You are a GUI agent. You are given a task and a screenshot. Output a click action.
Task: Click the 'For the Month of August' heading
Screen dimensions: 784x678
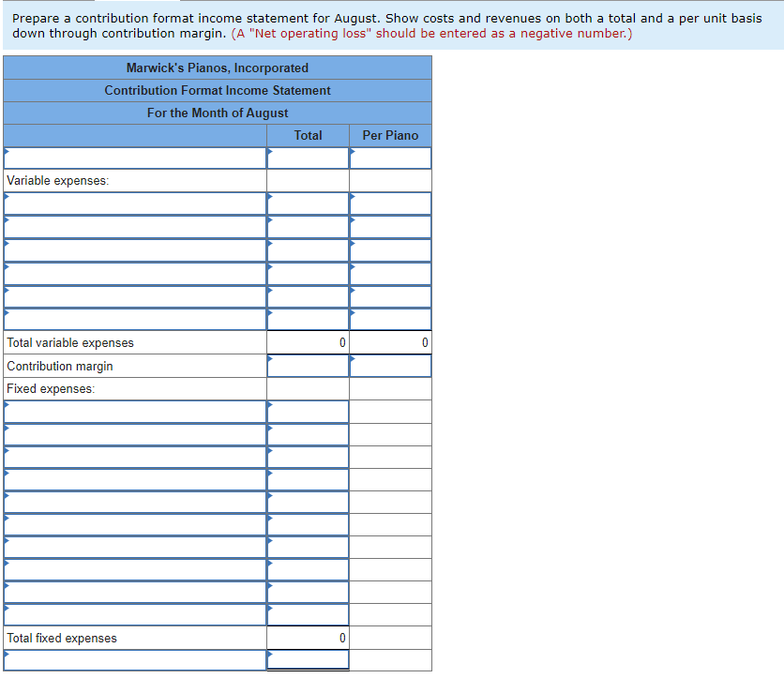tap(218, 113)
